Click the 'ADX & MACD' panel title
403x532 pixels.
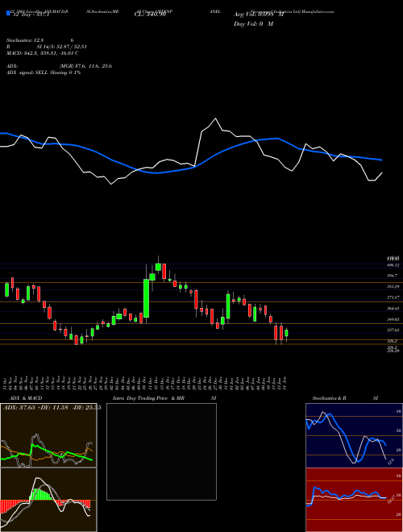tap(26, 398)
